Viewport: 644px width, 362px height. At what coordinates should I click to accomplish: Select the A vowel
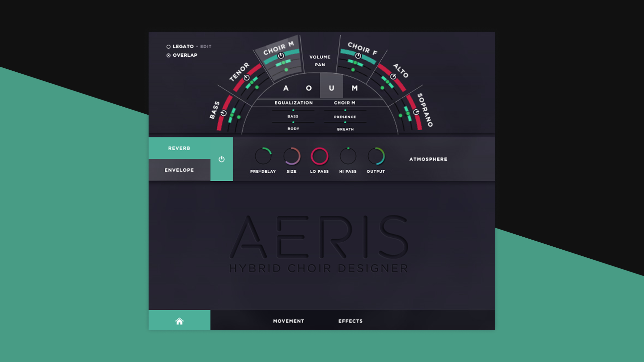[285, 88]
